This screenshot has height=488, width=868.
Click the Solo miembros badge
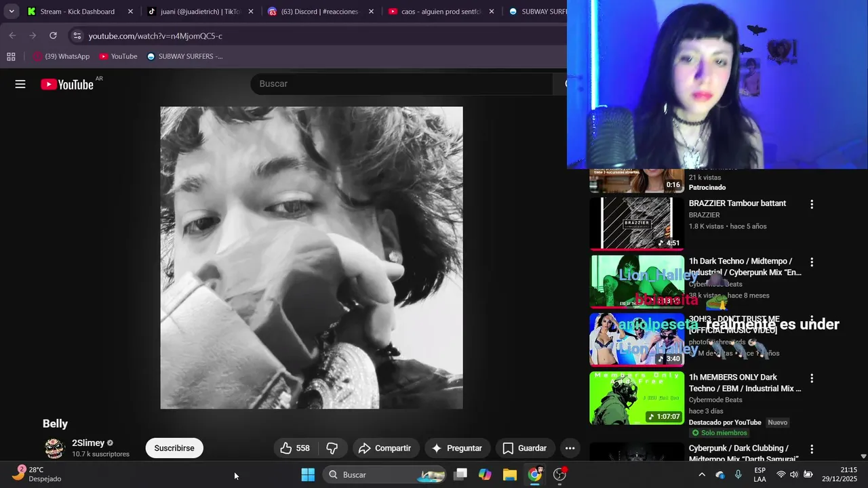[719, 433]
